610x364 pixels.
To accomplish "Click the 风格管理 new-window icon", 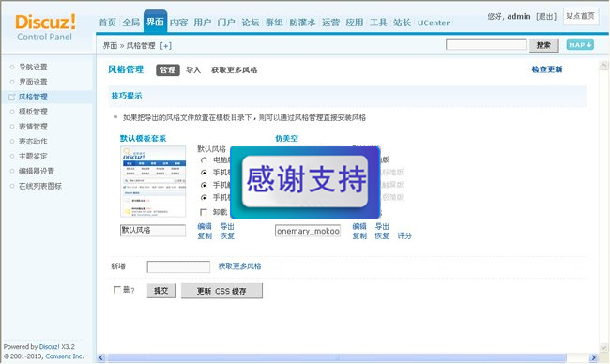I will 11,97.
